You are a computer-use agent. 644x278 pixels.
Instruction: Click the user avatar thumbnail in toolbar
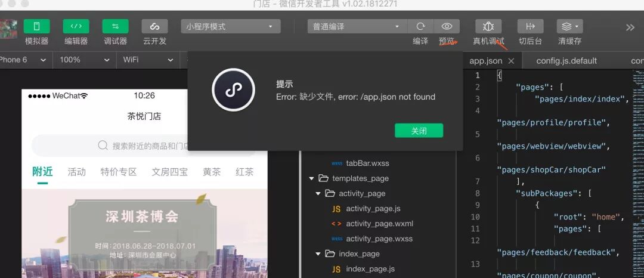pyautogui.click(x=8, y=29)
